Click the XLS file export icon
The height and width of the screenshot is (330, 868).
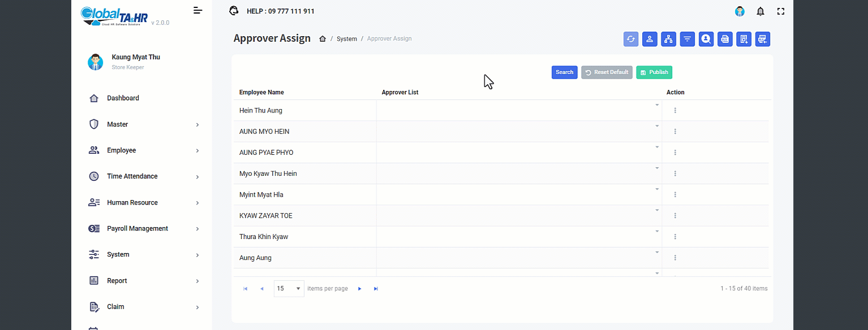[725, 39]
